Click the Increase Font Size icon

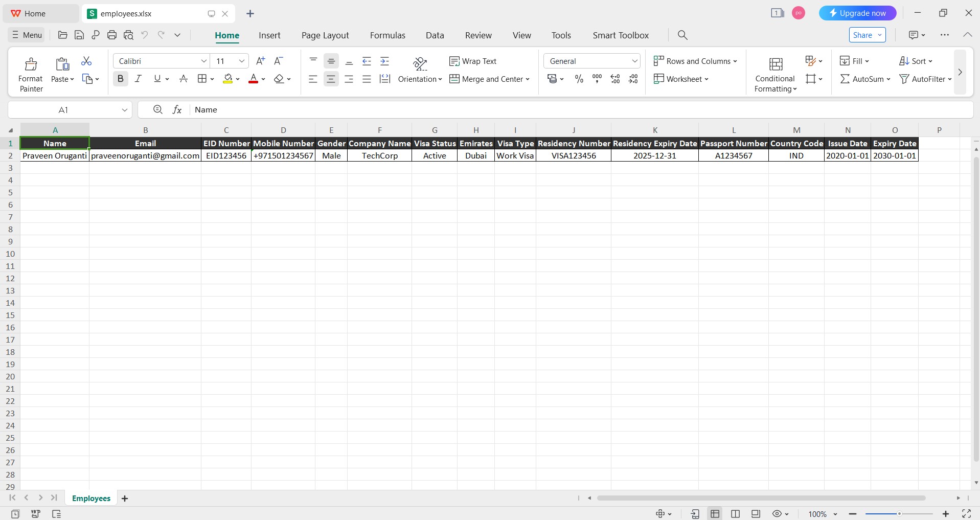260,61
